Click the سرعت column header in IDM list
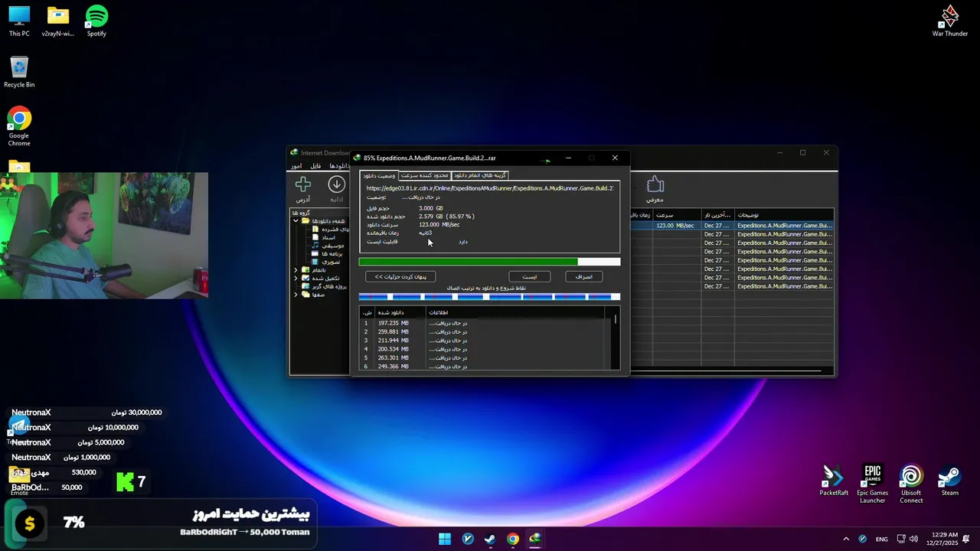Screen dimensions: 980x551 (677, 215)
